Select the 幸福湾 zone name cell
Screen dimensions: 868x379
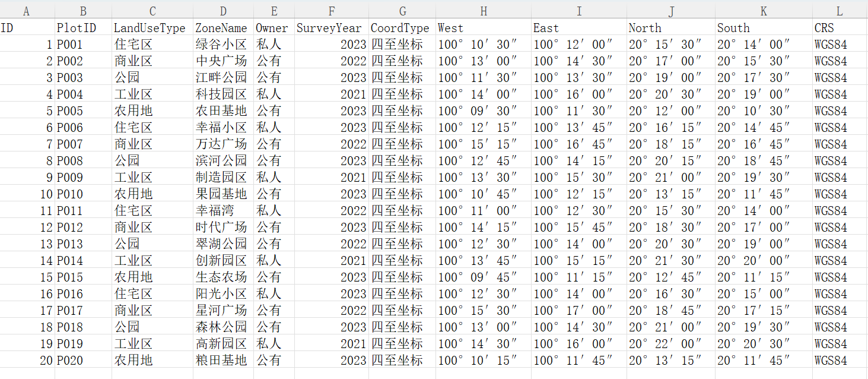click(x=223, y=210)
